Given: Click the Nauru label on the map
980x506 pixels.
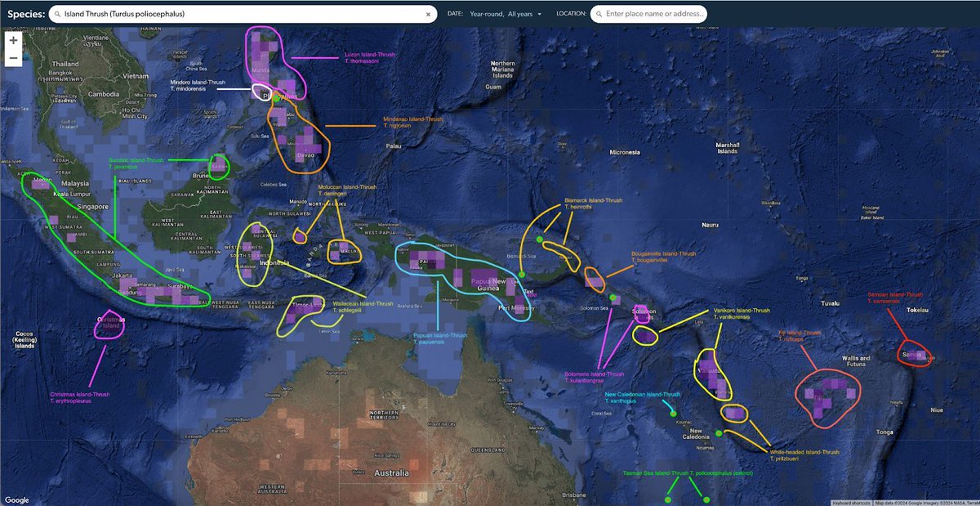Looking at the screenshot, I should (x=710, y=224).
